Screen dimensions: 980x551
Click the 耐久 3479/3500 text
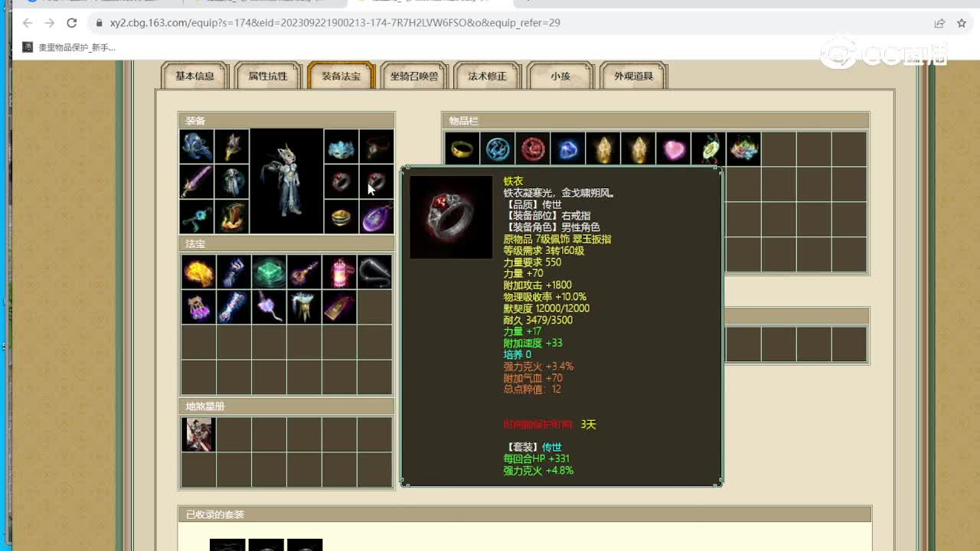click(x=537, y=320)
